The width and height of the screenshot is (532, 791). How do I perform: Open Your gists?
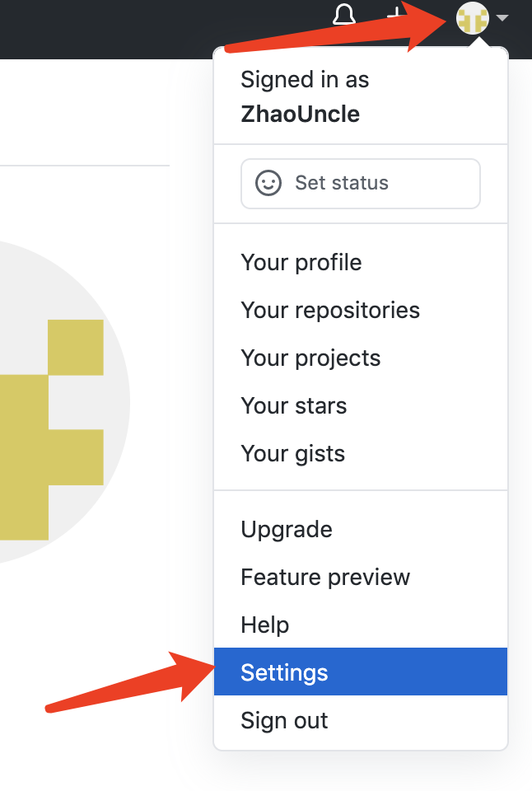pos(292,454)
